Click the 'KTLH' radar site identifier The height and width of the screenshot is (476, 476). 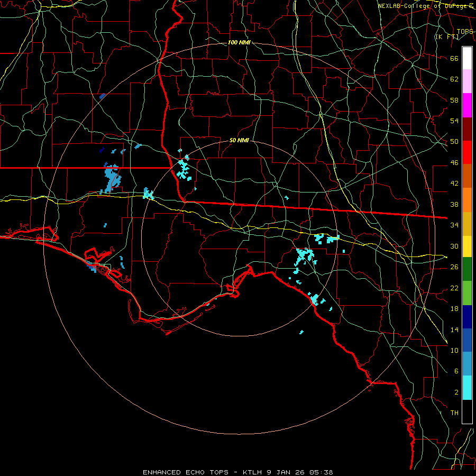point(253,472)
